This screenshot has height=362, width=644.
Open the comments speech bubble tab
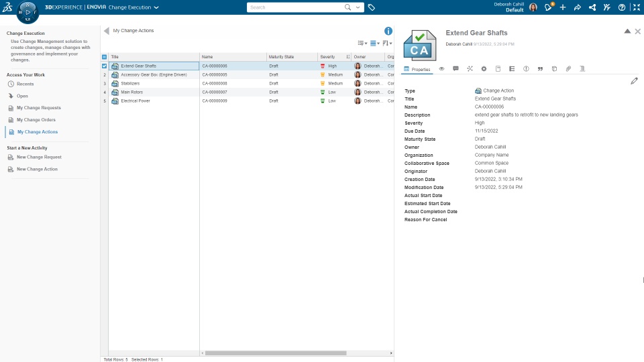point(455,68)
